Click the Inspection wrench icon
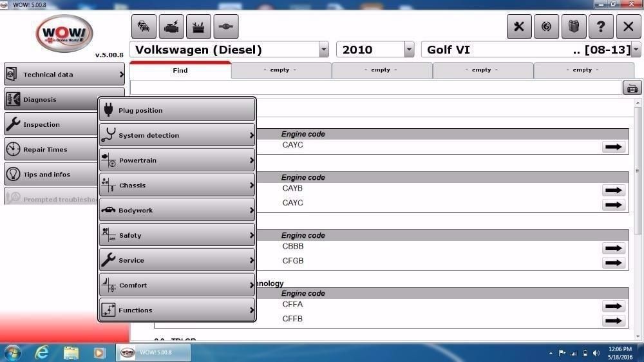Viewport: 644px width, 362px height. (13, 124)
